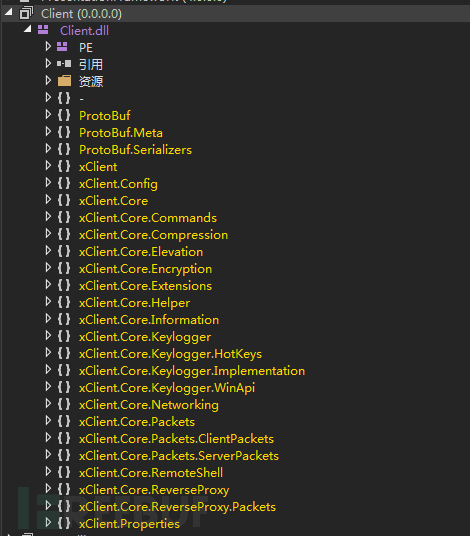
Task: Select xClient.Core.Keylogger.HotKeys namespace
Action: (x=170, y=354)
